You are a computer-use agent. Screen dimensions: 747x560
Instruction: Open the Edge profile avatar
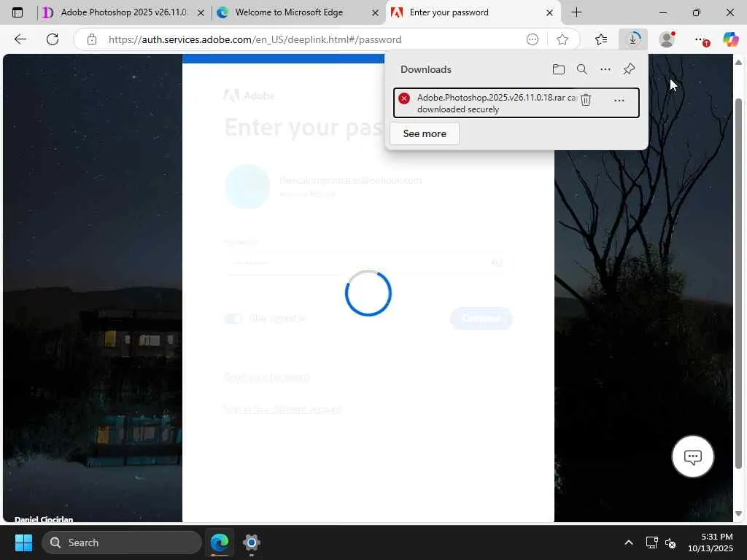click(x=667, y=39)
